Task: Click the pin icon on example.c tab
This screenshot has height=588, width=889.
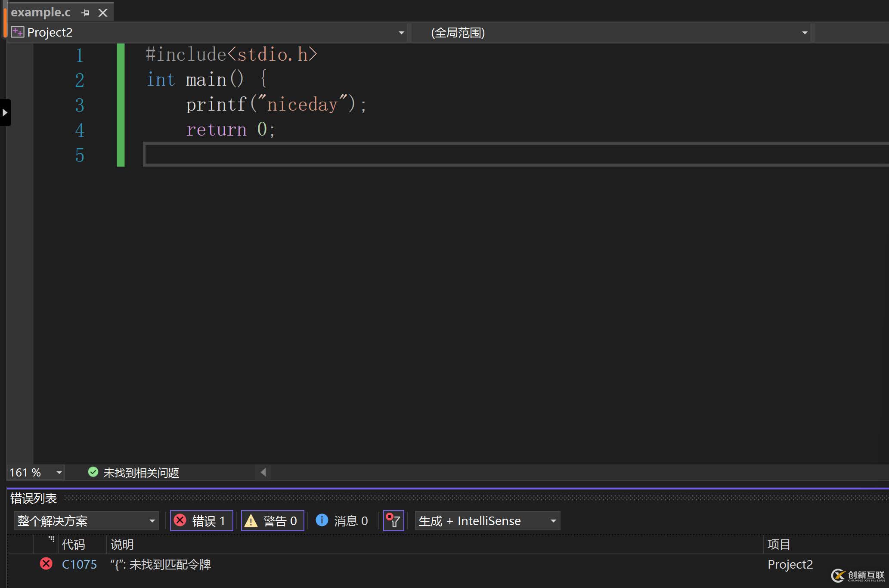Action: click(85, 13)
